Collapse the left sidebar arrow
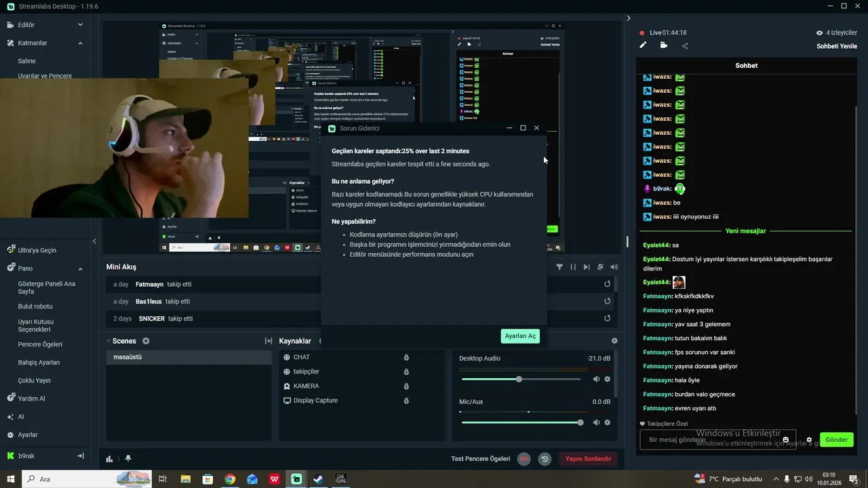868x488 pixels. click(x=95, y=241)
